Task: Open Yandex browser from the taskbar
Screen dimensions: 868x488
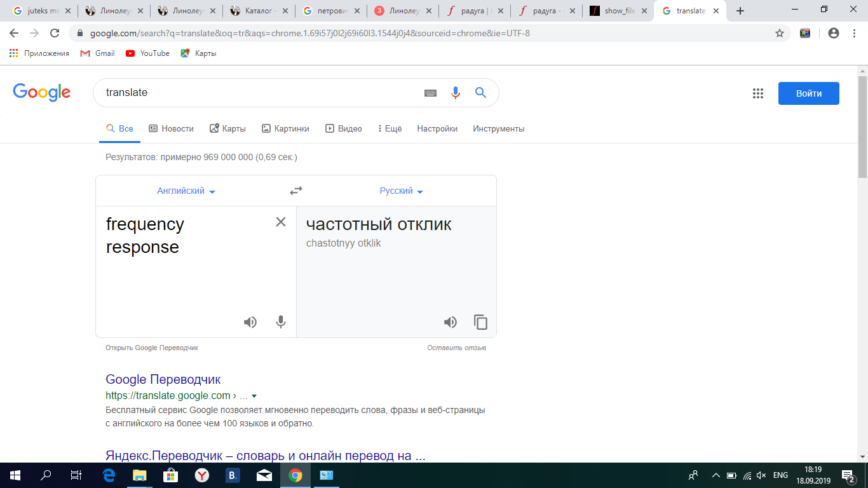Action: point(201,475)
